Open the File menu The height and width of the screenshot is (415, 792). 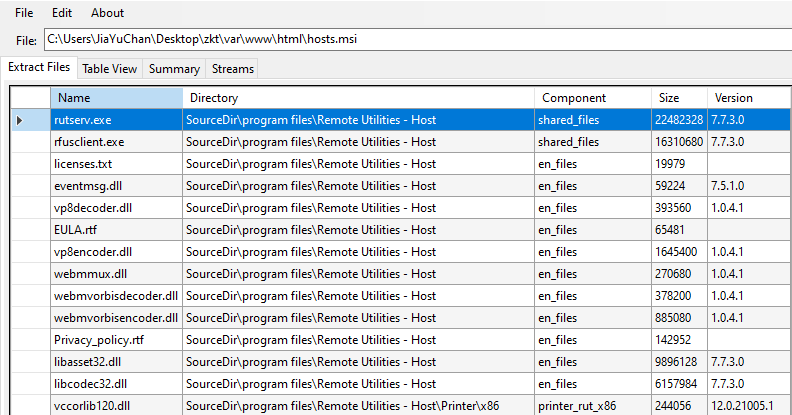click(24, 13)
